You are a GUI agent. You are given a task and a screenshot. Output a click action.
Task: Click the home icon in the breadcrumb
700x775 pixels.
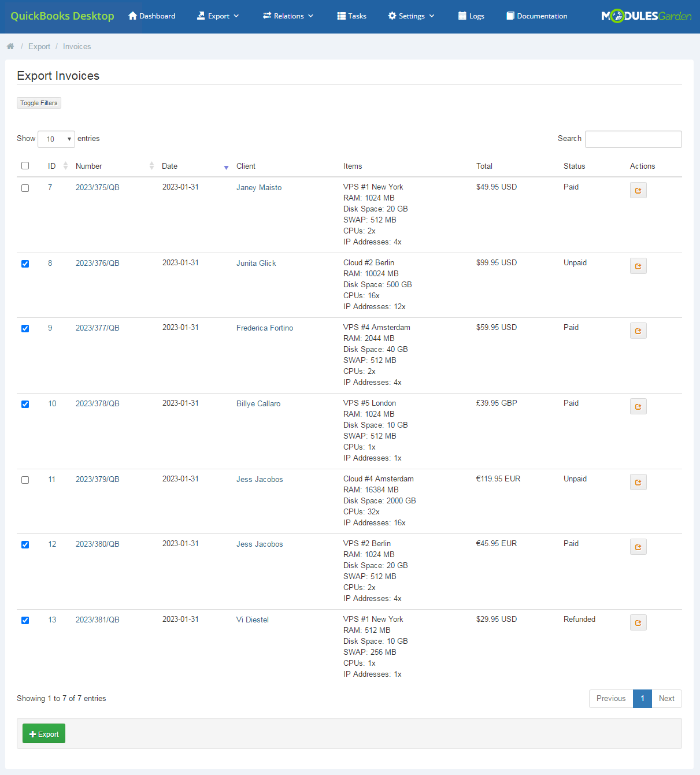[10, 46]
